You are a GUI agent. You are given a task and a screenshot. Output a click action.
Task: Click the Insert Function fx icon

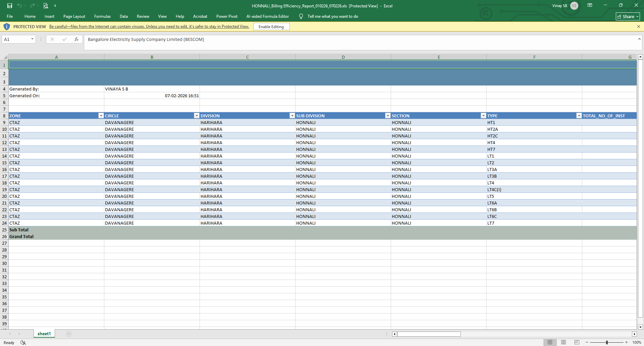click(76, 39)
